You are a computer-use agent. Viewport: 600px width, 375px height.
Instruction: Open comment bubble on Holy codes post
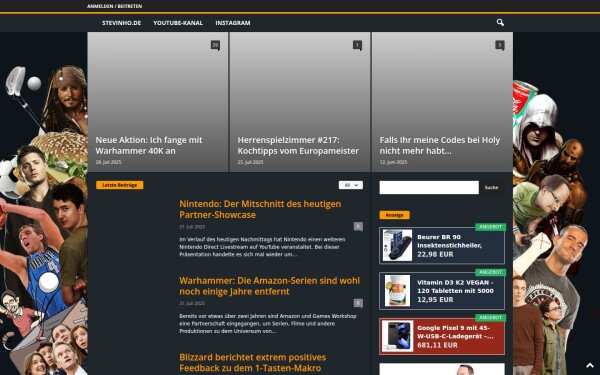coord(500,45)
